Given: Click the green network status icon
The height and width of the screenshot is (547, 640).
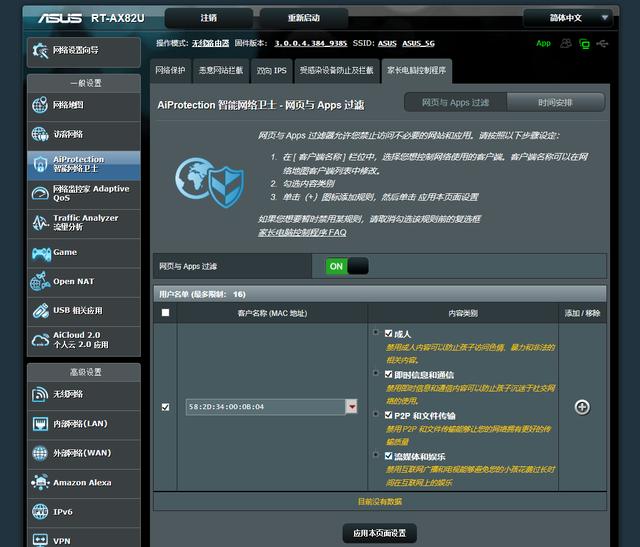Looking at the screenshot, I should [x=584, y=44].
